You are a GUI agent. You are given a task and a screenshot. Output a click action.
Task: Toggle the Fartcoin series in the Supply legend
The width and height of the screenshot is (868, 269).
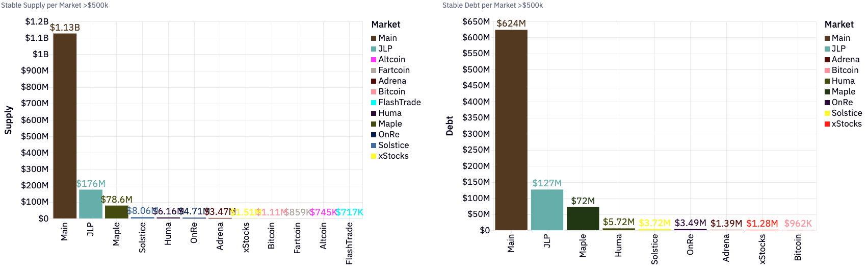[x=393, y=70]
